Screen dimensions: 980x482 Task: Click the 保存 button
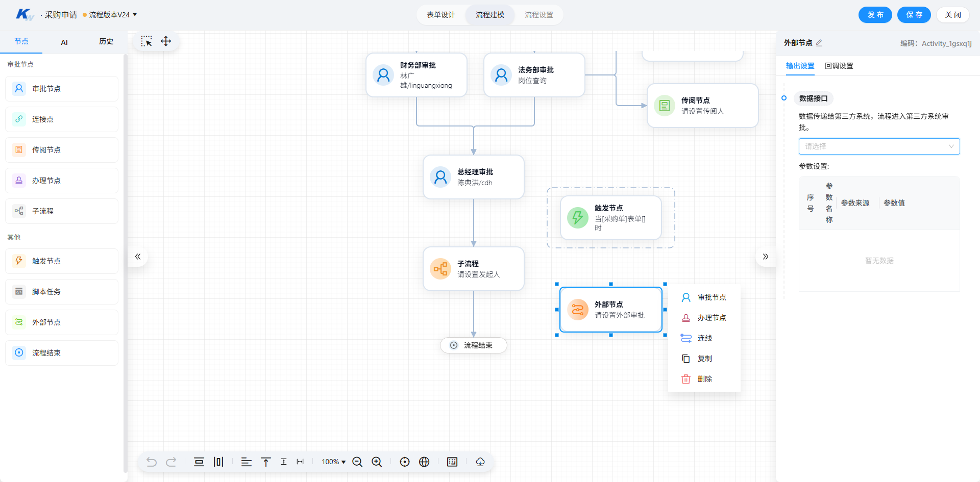[x=914, y=15]
